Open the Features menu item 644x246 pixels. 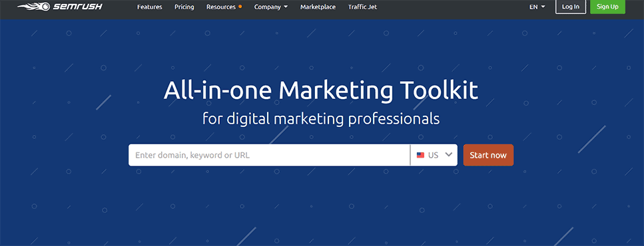tap(149, 7)
